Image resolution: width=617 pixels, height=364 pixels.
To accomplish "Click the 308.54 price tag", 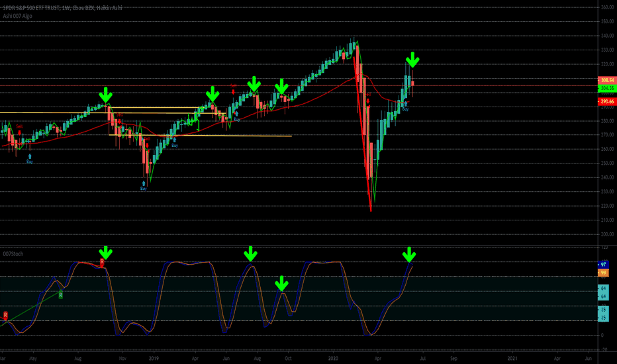I will click(x=607, y=80).
